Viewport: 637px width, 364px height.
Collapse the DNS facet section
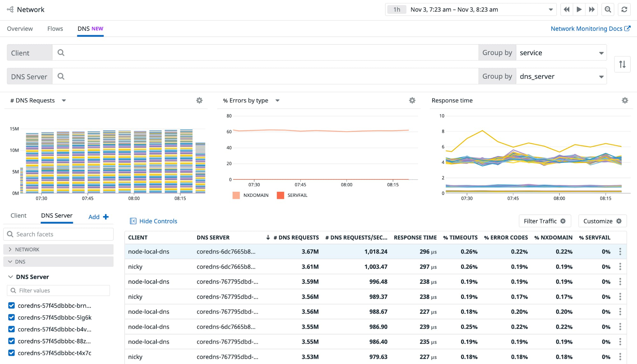tap(10, 261)
